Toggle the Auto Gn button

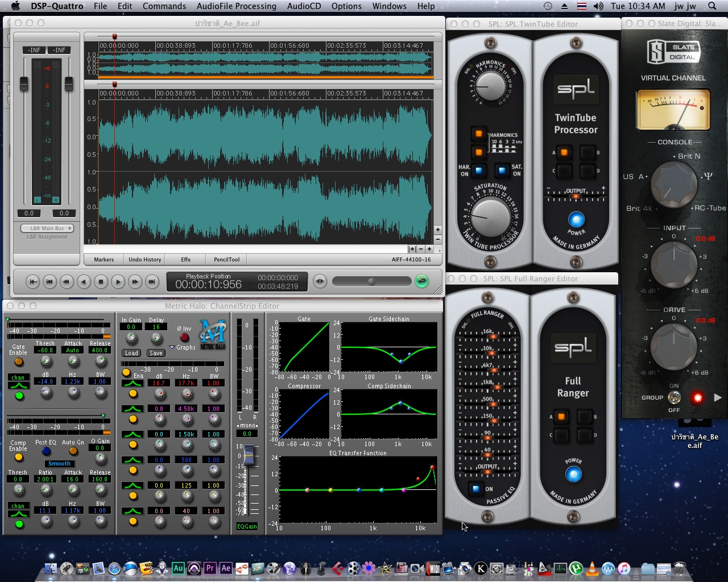[73, 451]
